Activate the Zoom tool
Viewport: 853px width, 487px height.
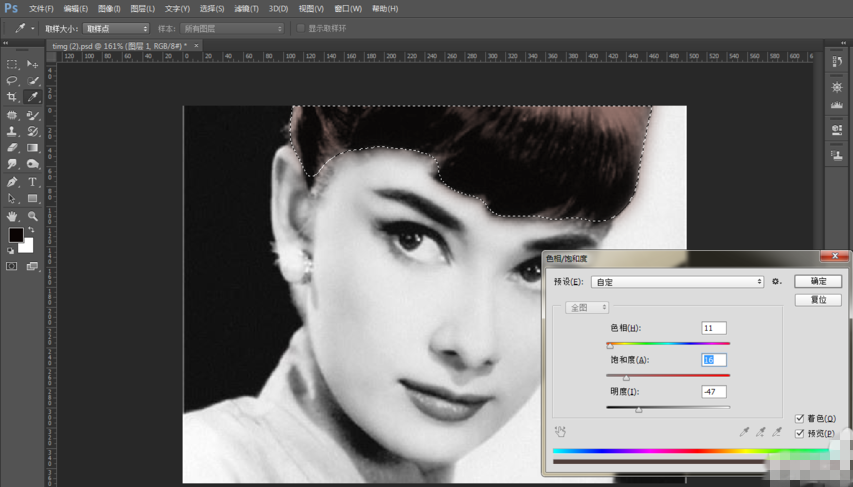(33, 216)
